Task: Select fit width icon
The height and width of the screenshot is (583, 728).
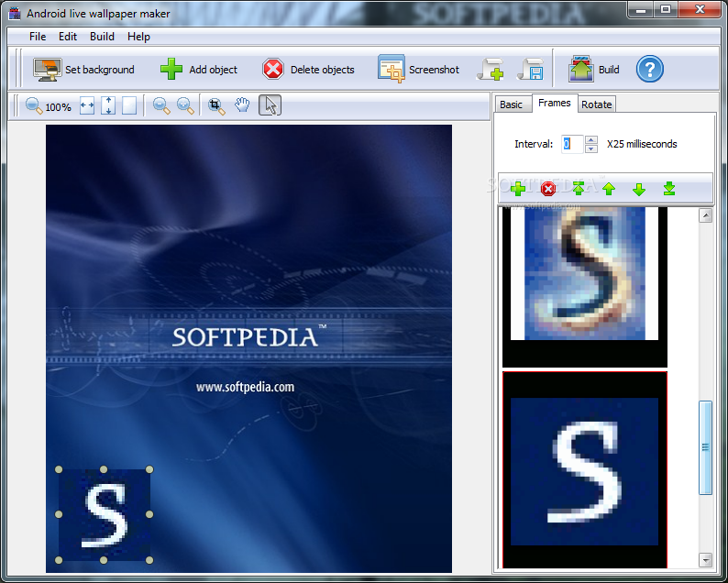Action: [x=87, y=105]
